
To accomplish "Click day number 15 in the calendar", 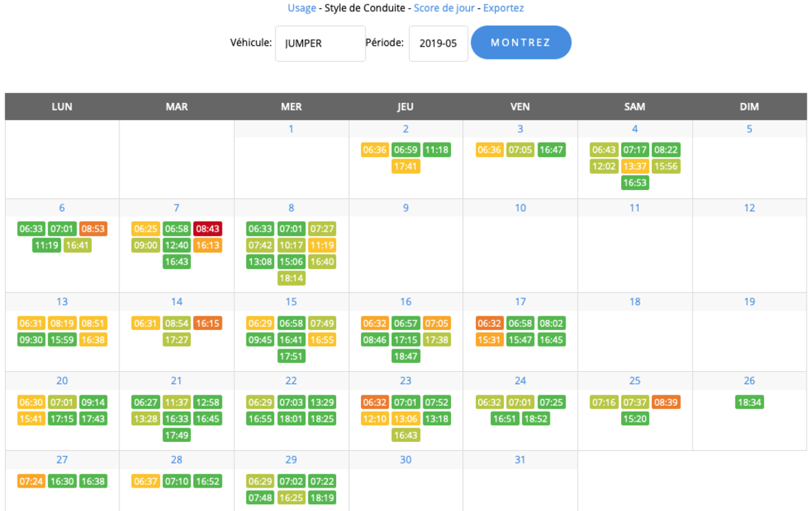I will (x=291, y=302).
